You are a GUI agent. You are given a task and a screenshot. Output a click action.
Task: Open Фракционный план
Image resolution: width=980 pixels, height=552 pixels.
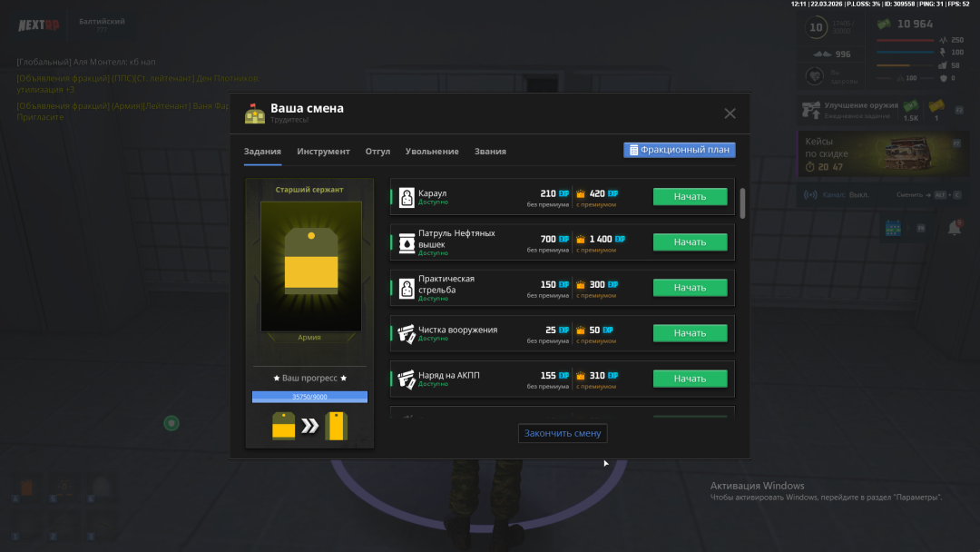coord(679,150)
